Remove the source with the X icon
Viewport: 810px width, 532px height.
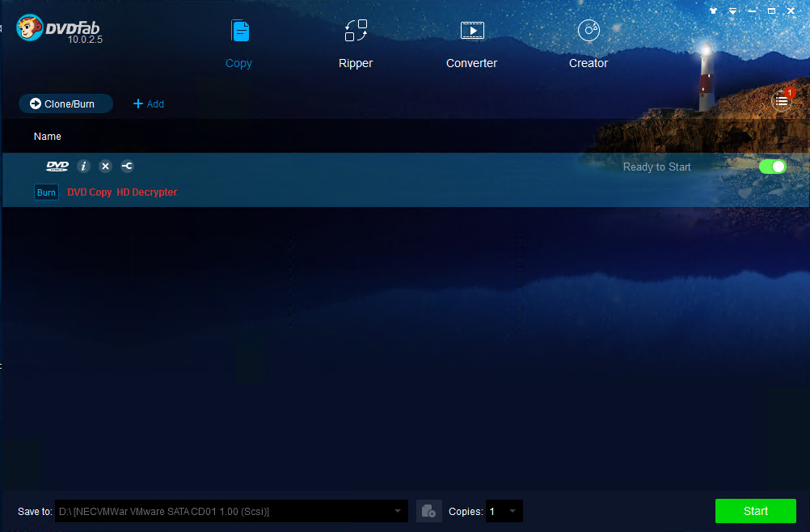[105, 166]
